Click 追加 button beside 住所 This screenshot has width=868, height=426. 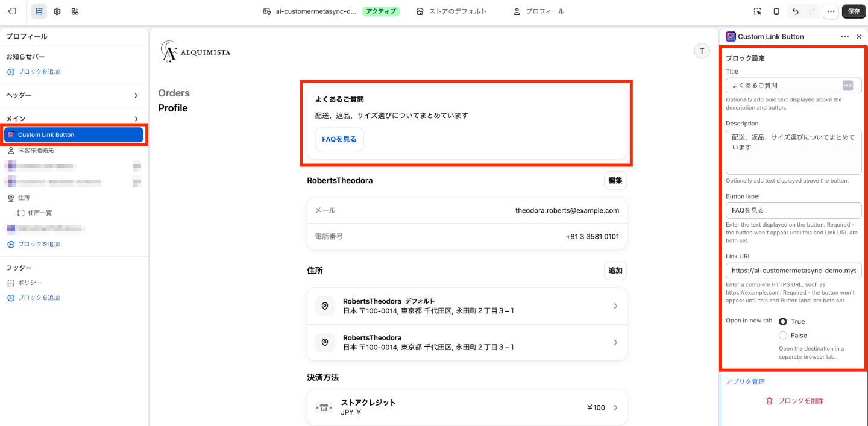point(615,271)
